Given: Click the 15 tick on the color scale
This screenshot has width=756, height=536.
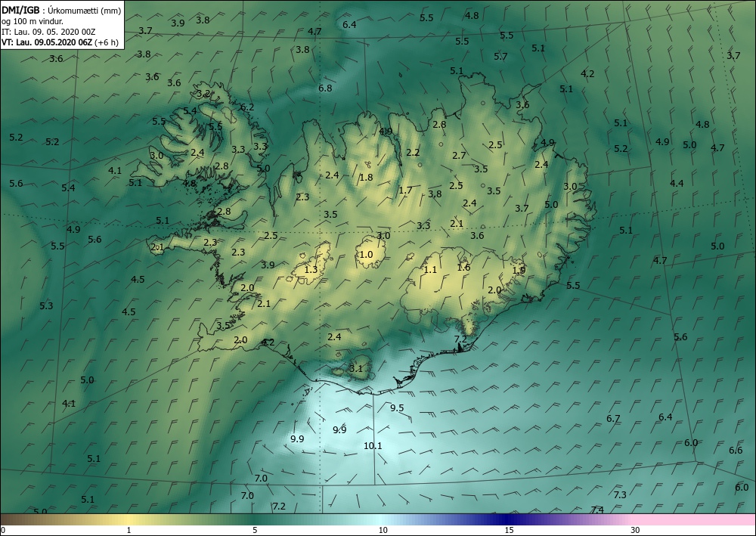Looking at the screenshot, I should 509,530.
